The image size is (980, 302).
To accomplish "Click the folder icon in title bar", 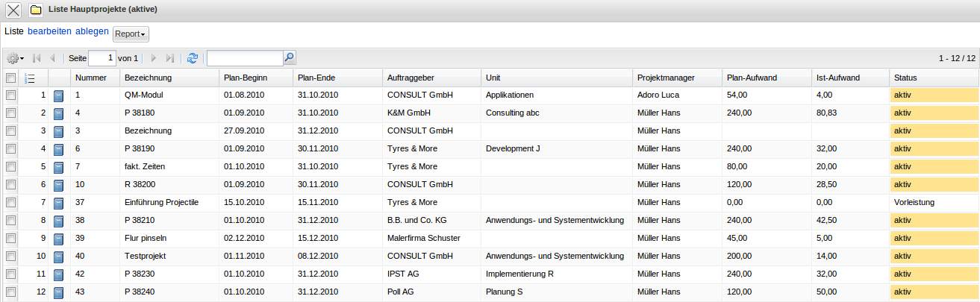I will click(x=35, y=10).
